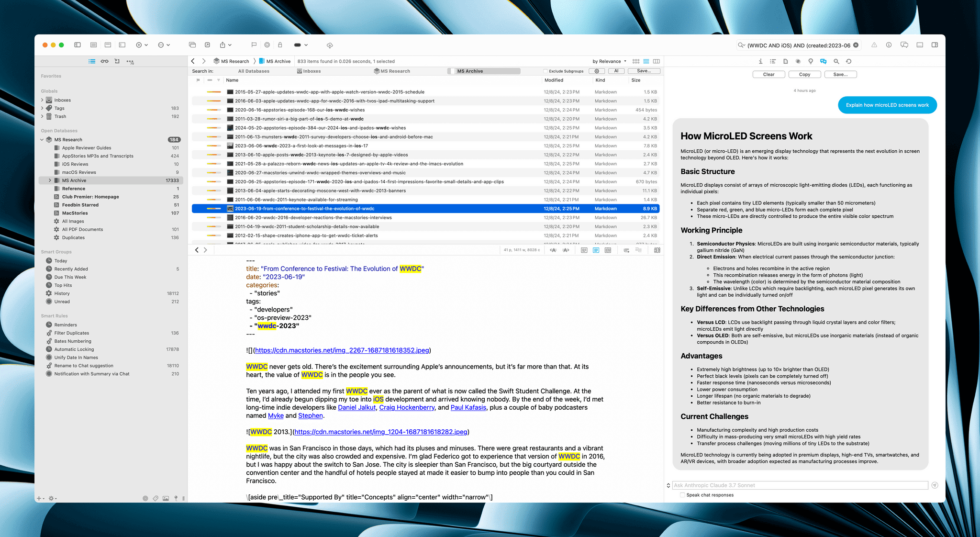Select the extras ellipsis sidebar icon

(x=130, y=61)
